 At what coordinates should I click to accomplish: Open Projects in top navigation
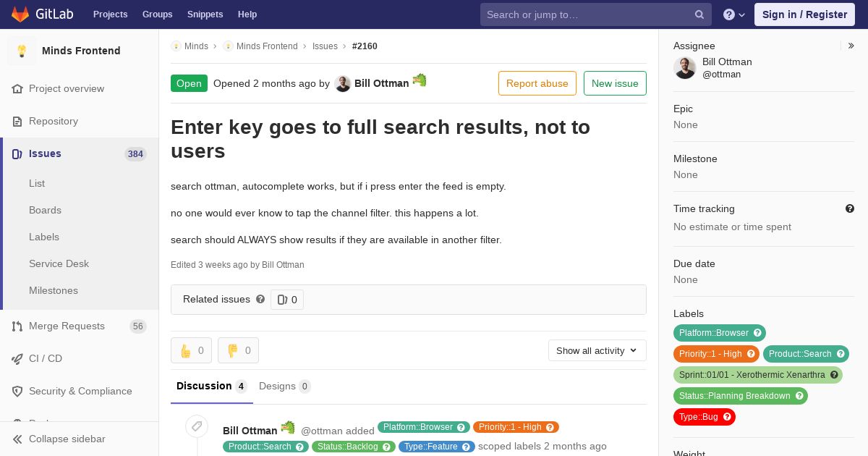tap(110, 14)
